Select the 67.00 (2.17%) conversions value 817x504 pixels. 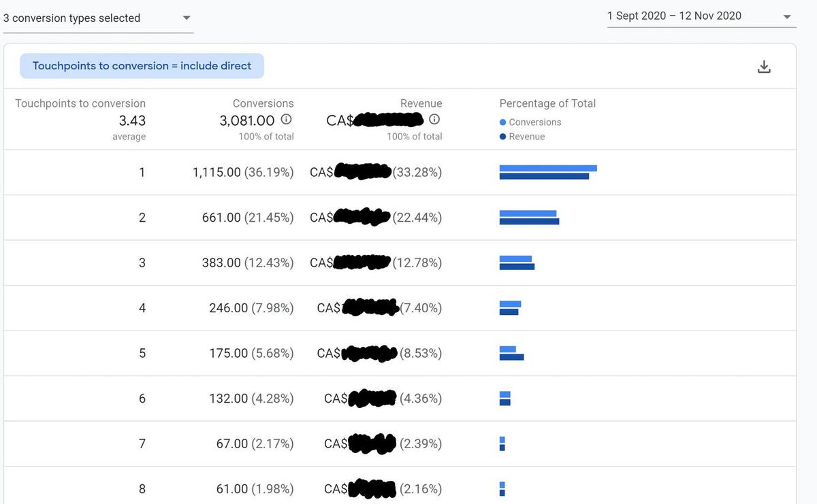click(x=255, y=443)
